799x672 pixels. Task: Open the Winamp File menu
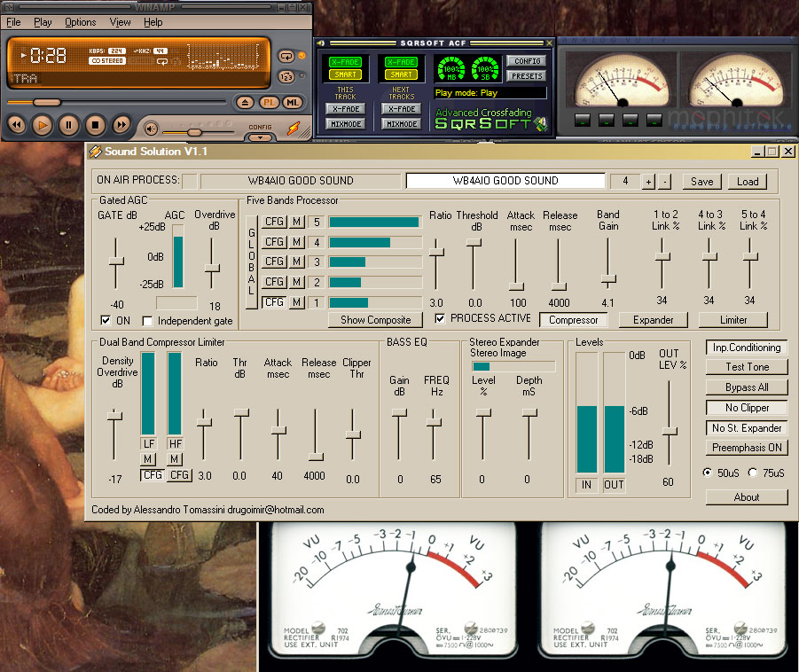(x=14, y=22)
